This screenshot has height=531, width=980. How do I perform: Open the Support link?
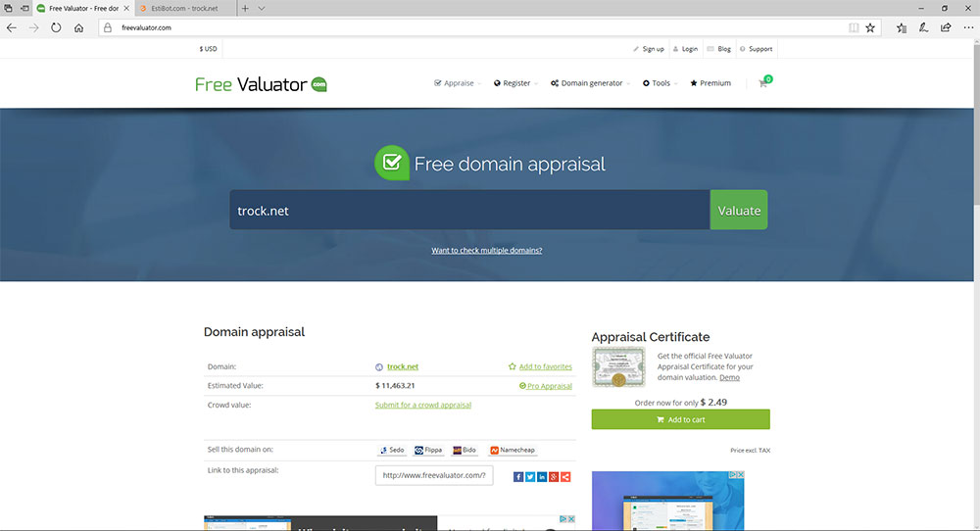point(756,49)
